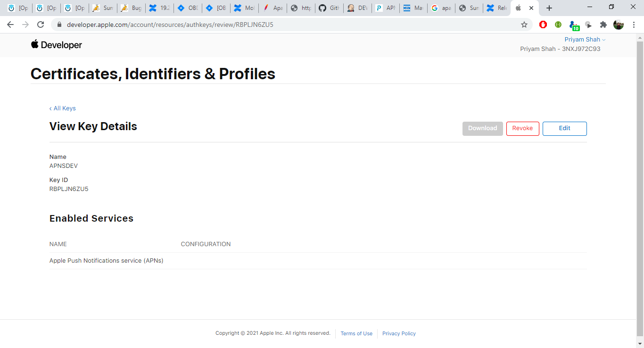Bookmark this page with the star icon
This screenshot has width=644, height=348.
524,25
